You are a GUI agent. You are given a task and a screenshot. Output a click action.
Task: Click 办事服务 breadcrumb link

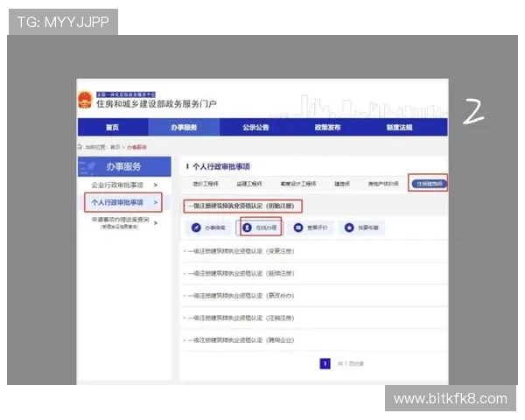136,147
